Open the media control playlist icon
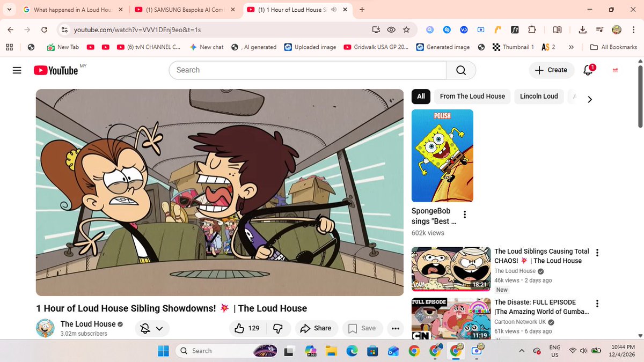Screen dimensions: 644x362 click(599, 30)
